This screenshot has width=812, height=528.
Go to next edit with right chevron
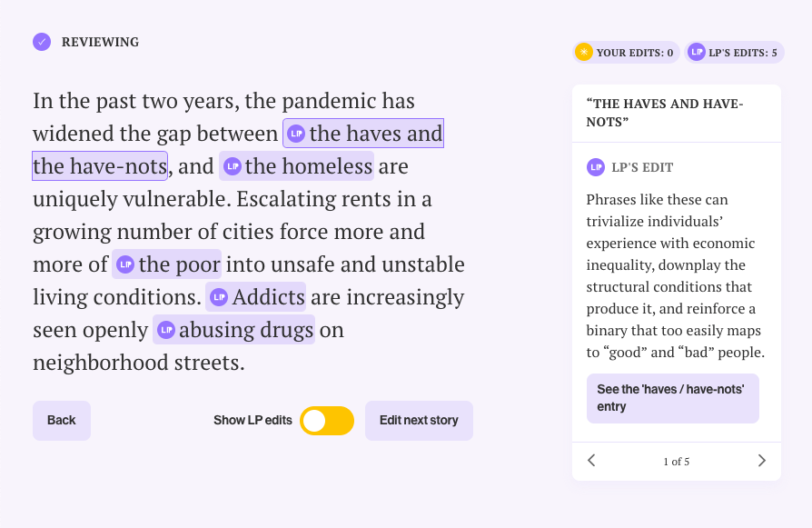tap(761, 461)
